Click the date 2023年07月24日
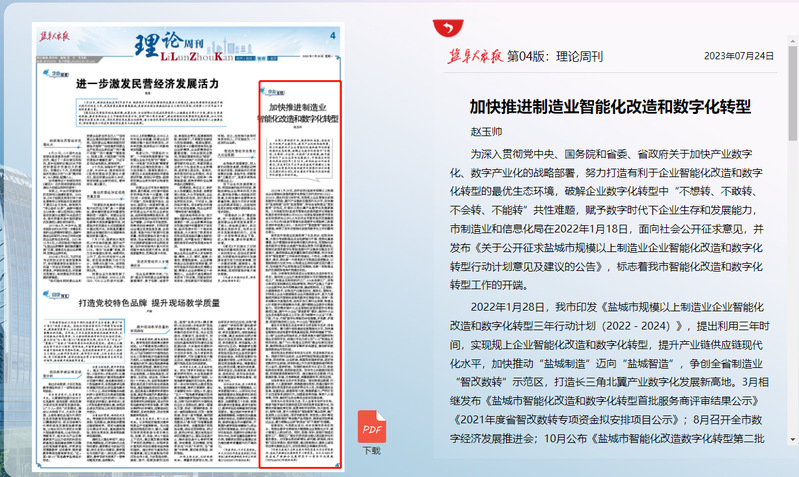The image size is (799, 477). click(739, 56)
